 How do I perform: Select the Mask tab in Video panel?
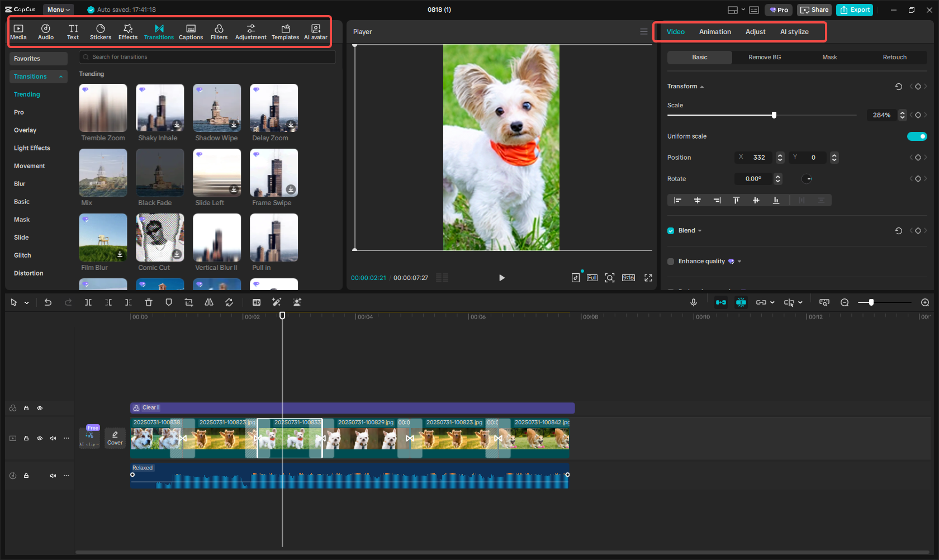[829, 57]
